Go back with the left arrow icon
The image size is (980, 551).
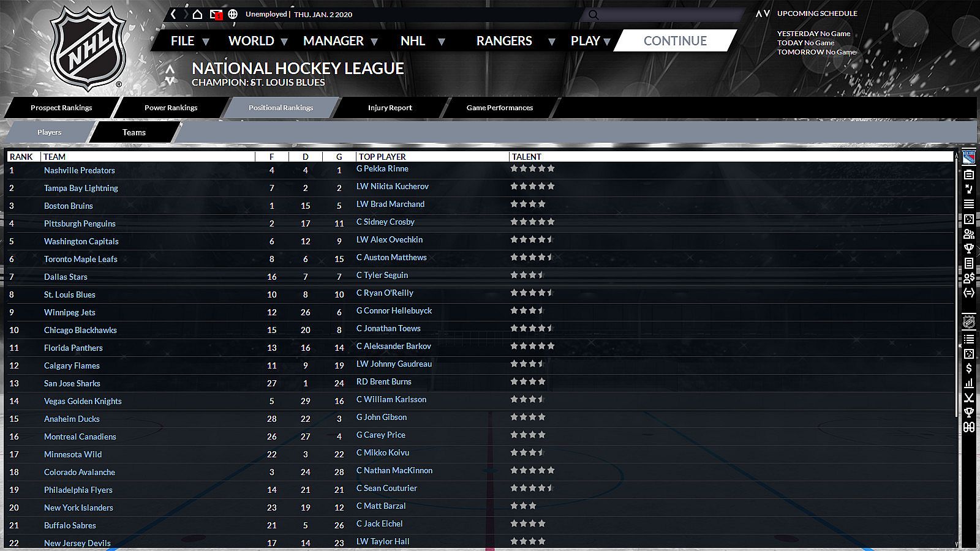[173, 14]
